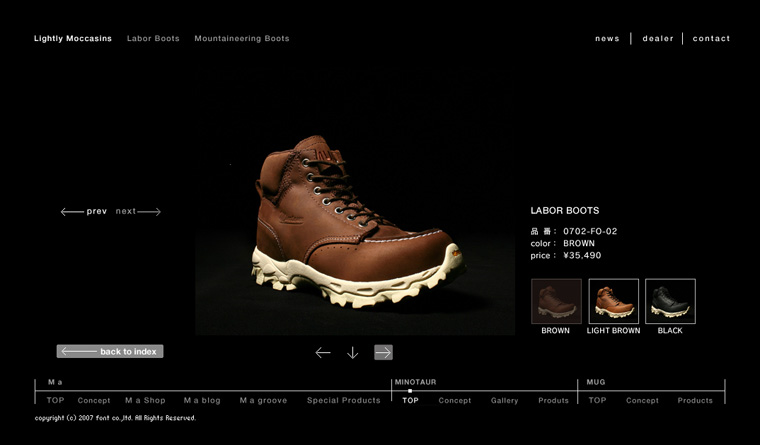Open Lightly Moccasins category

click(x=71, y=39)
